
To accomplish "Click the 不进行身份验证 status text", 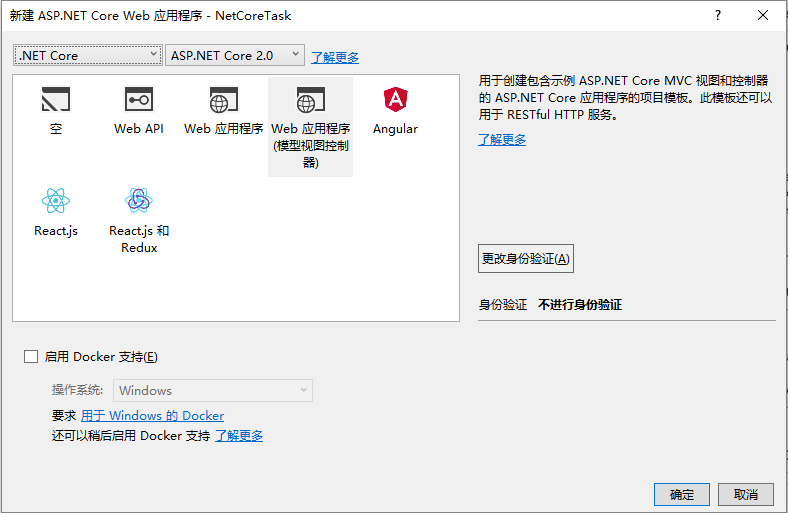I will (x=580, y=304).
